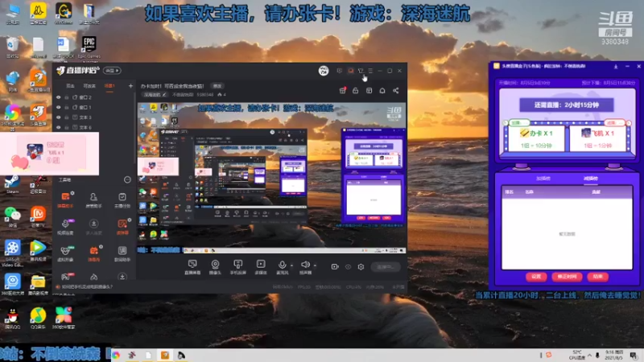Switch to 减时榜 tab in purple window
Image resolution: width=644 pixels, height=362 pixels.
(x=591, y=179)
